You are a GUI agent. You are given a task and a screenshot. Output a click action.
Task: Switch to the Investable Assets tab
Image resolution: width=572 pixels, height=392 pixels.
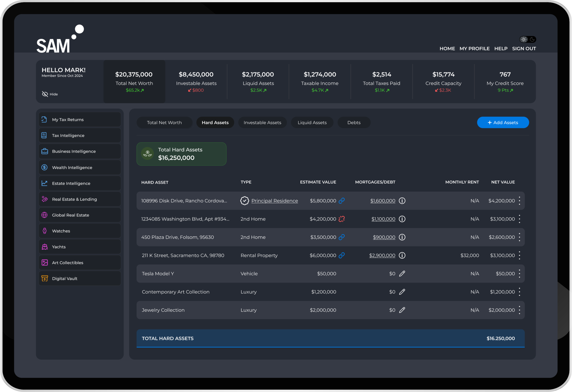coord(262,123)
